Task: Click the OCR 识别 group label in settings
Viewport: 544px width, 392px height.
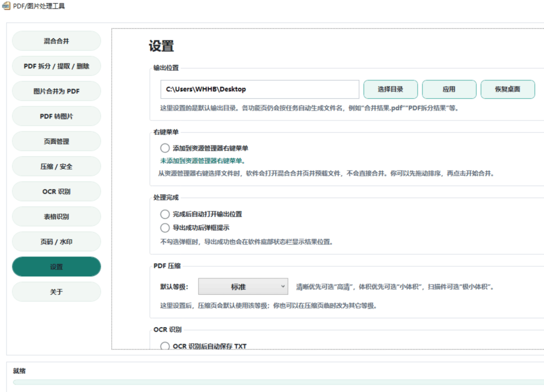Action: 167,329
